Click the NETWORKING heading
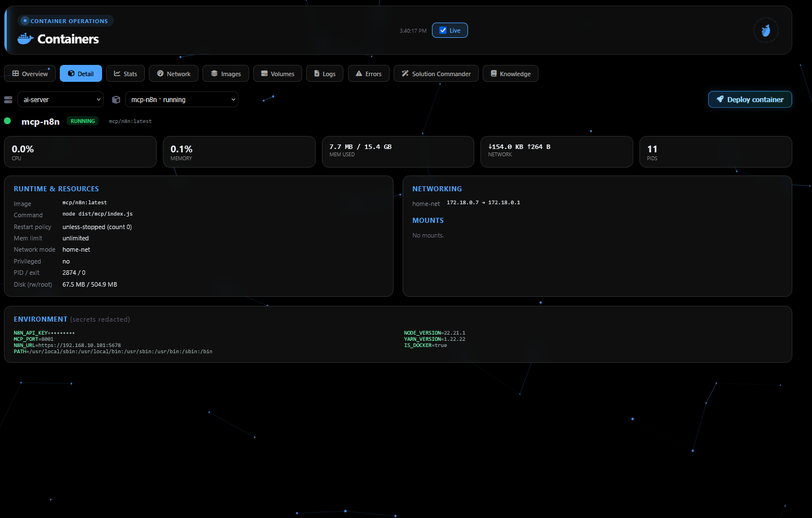The height and width of the screenshot is (518, 812). [x=437, y=189]
